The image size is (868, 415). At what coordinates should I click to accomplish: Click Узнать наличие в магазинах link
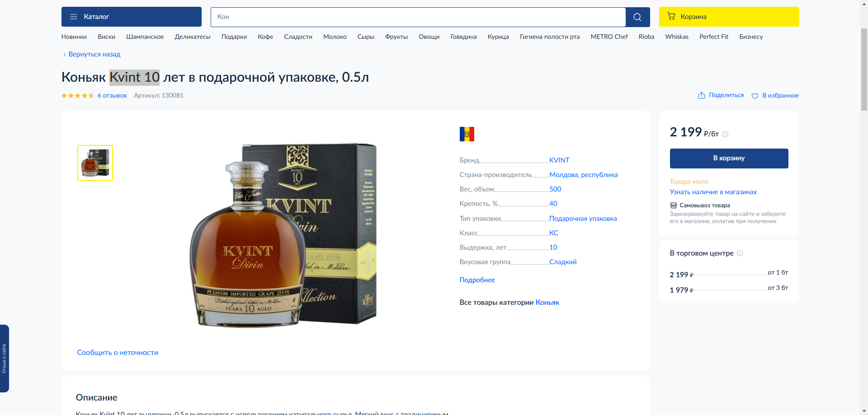click(713, 192)
